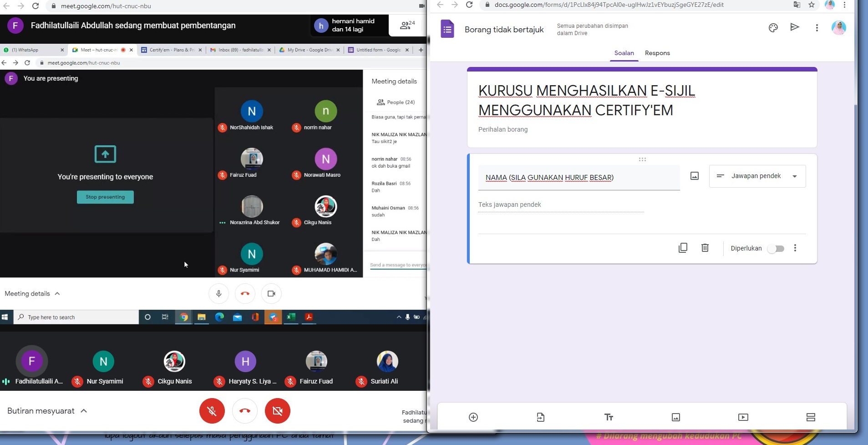The height and width of the screenshot is (445, 868).
Task: Switch to the Respons tab
Action: 657,53
